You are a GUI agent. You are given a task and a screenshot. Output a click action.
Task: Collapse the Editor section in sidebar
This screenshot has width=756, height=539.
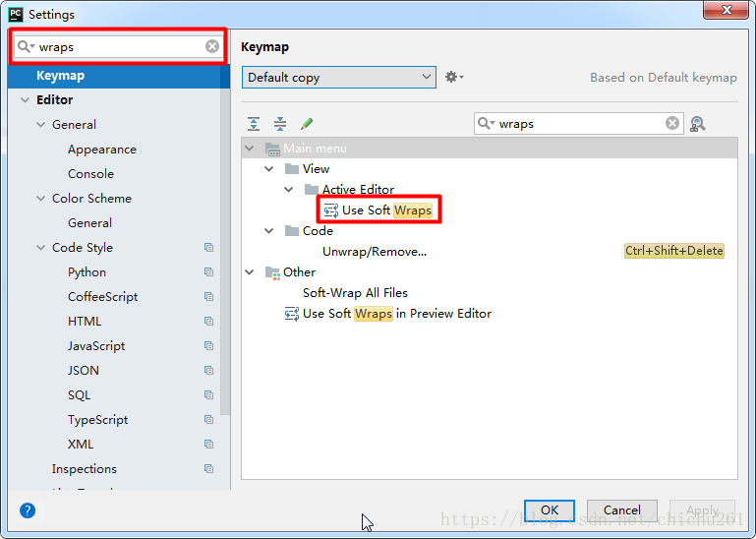26,100
